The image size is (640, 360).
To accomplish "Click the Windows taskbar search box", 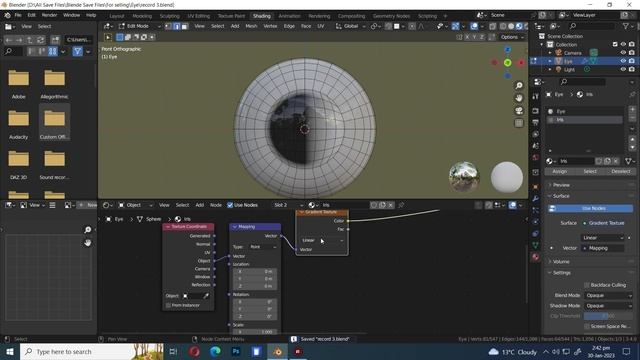I will tap(91, 351).
